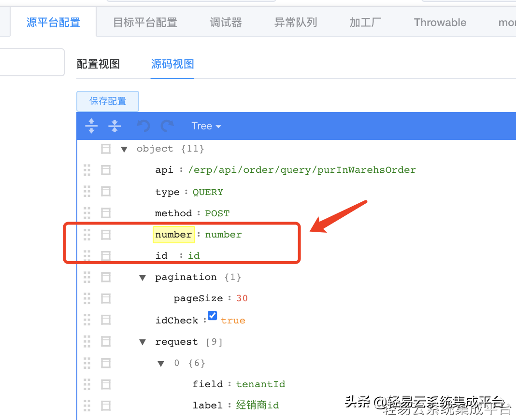Image resolution: width=516 pixels, height=420 pixels.
Task: Open the 加工厂 tab
Action: click(x=365, y=22)
